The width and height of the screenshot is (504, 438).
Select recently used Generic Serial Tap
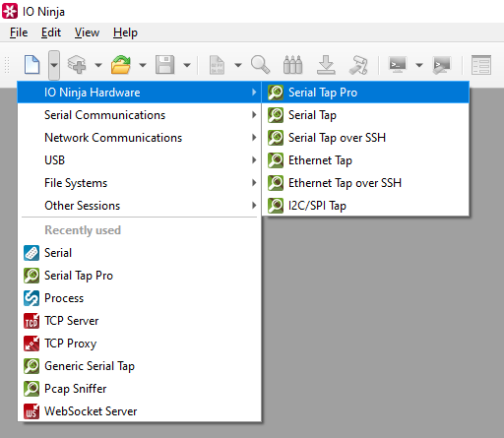click(x=140, y=366)
